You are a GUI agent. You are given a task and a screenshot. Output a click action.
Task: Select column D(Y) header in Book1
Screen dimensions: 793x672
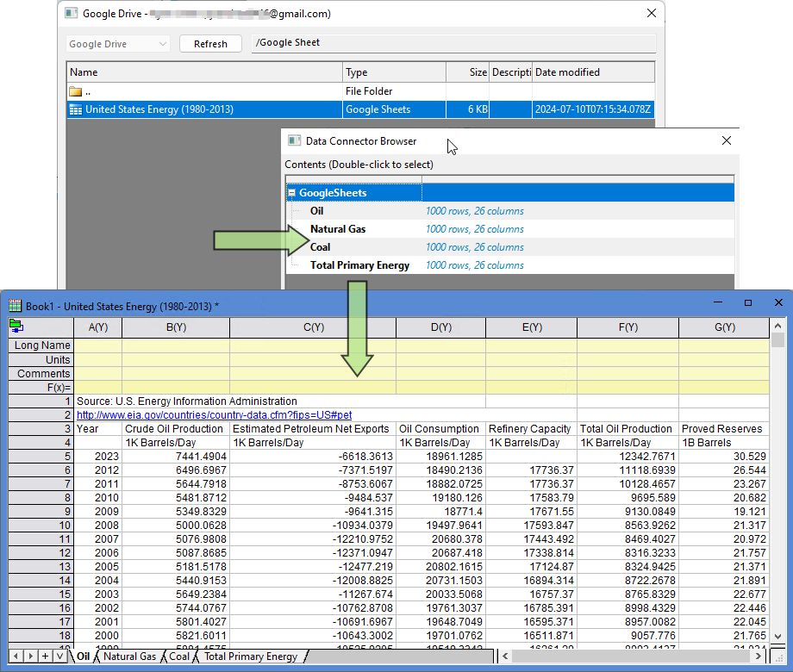pos(441,327)
